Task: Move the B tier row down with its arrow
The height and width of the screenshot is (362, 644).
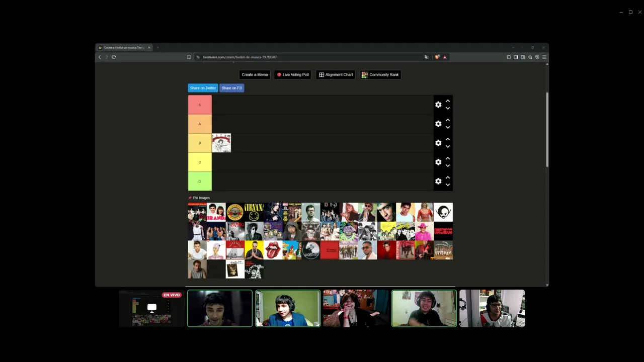Action: point(447,146)
